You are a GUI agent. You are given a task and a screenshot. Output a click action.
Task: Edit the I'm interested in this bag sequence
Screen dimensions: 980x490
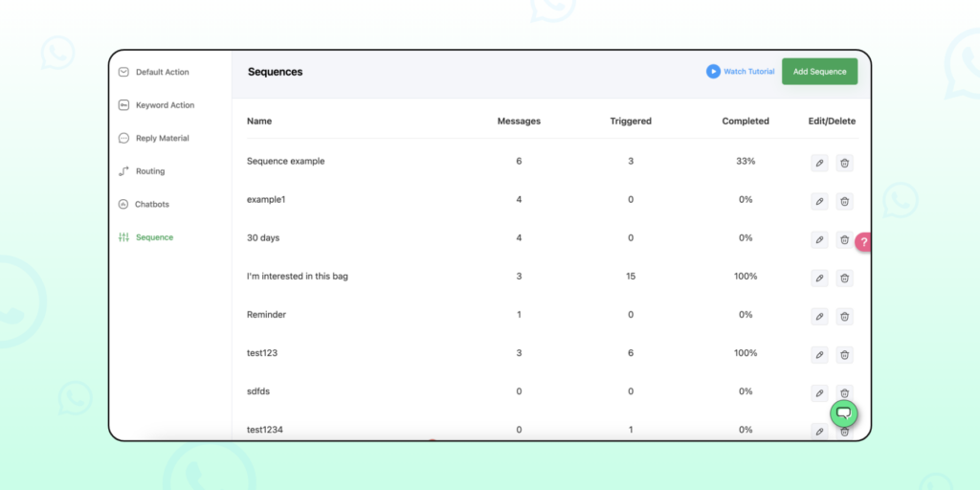tap(819, 278)
